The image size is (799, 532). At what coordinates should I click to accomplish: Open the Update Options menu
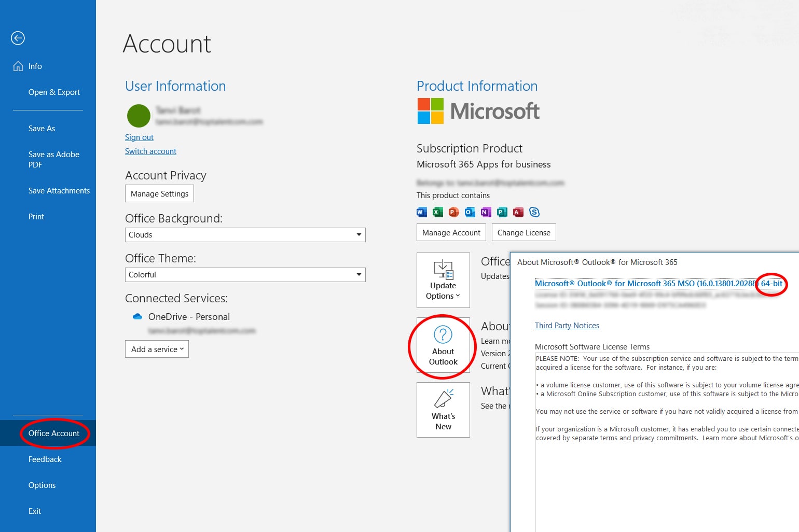pos(443,280)
